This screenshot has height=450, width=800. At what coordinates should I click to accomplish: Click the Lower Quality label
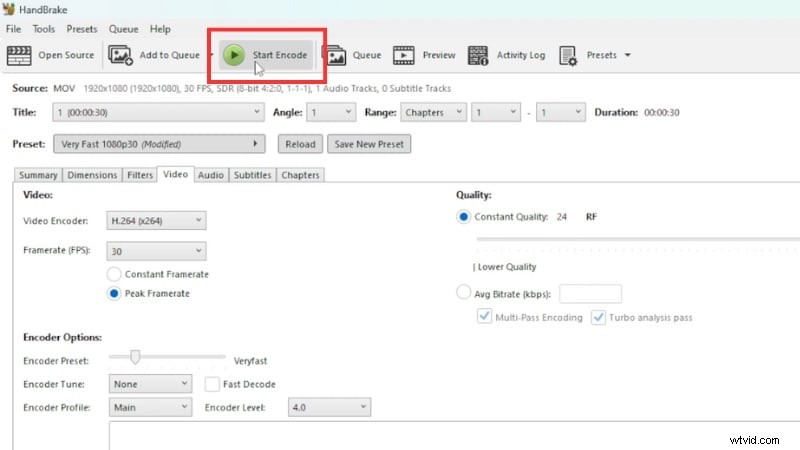pos(507,267)
